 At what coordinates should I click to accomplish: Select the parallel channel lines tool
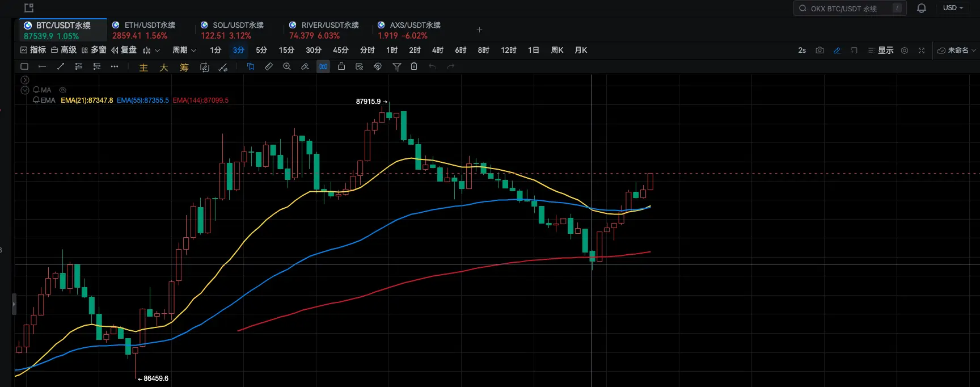(x=97, y=66)
